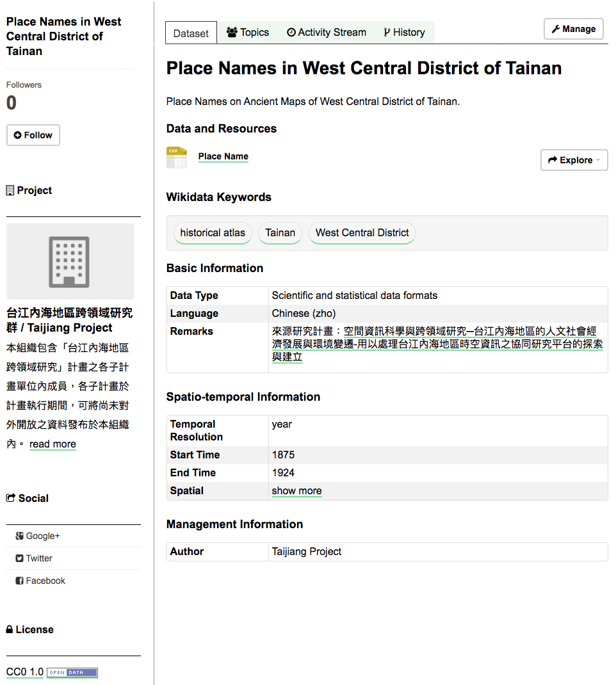Click the Facebook icon in Social
This screenshot has width=616, height=685.
point(20,581)
